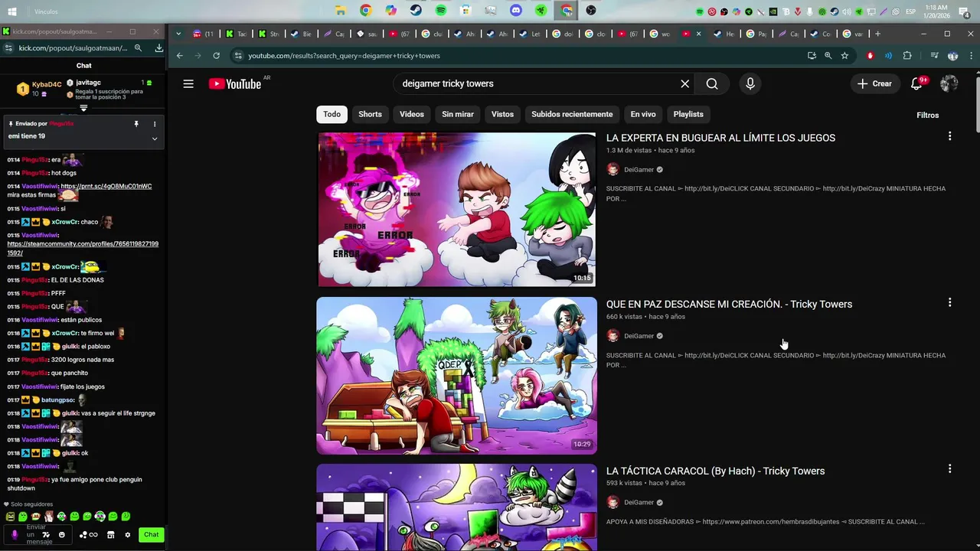The image size is (980, 551).
Task: Select the En vivo filter chip
Action: (x=643, y=114)
